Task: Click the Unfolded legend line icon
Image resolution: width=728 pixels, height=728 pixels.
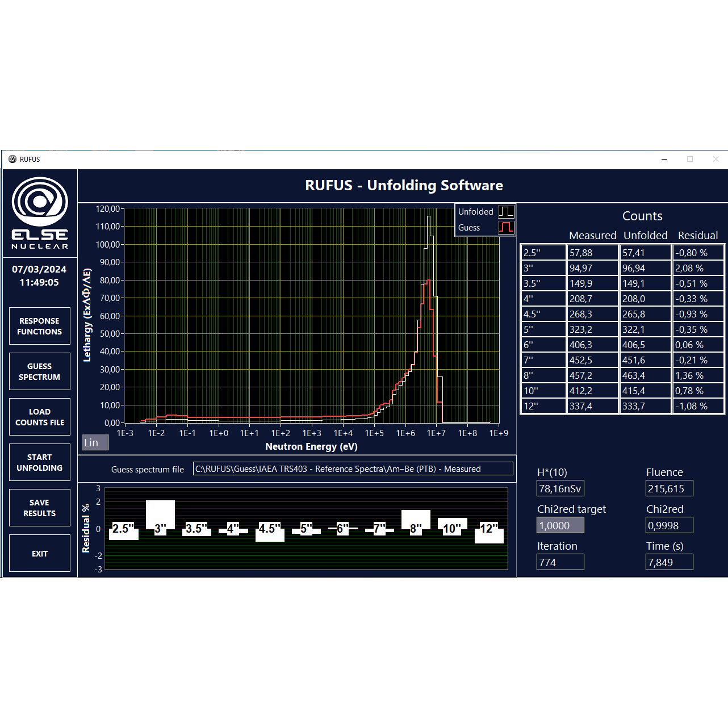Action: [506, 212]
